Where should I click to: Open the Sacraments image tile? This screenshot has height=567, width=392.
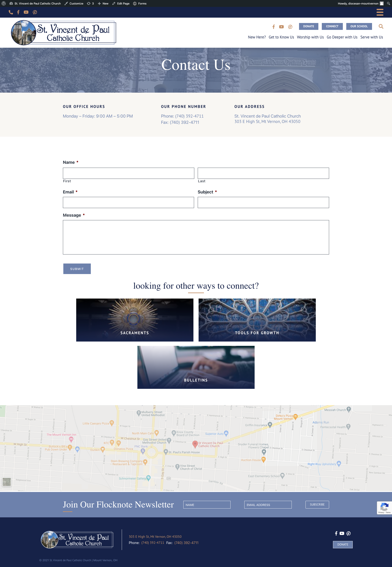(135, 320)
